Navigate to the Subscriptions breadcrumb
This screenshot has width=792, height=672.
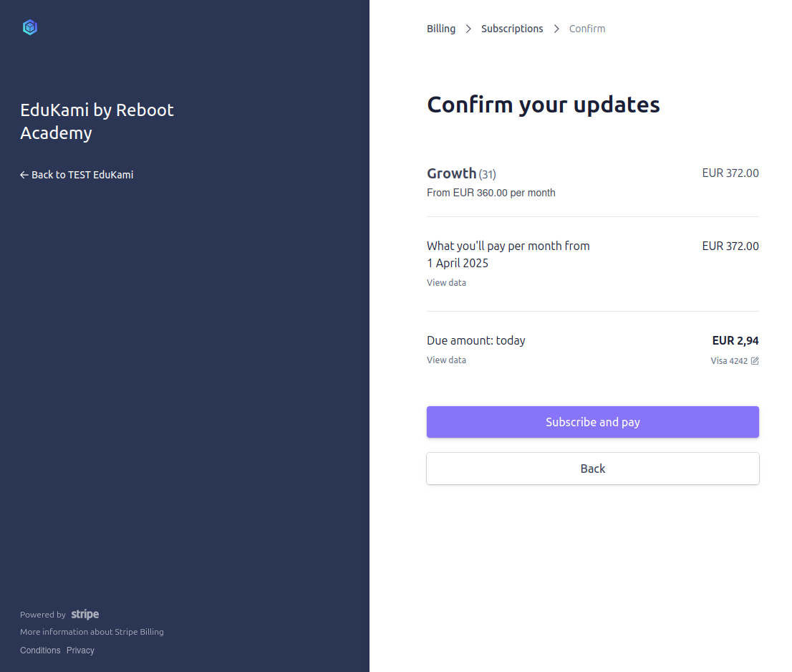(512, 29)
